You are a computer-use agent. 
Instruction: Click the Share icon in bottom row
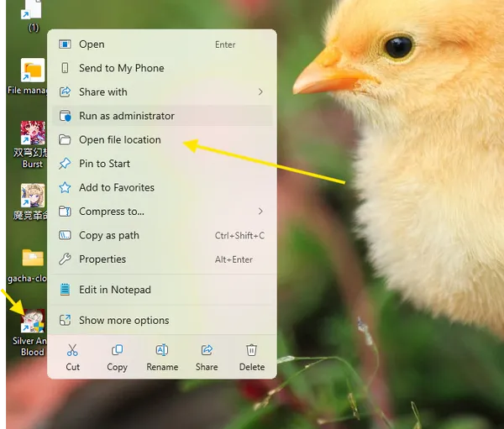(207, 350)
